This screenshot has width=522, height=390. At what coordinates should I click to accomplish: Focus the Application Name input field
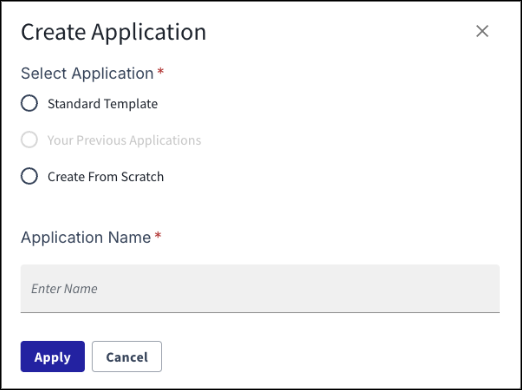coord(260,288)
